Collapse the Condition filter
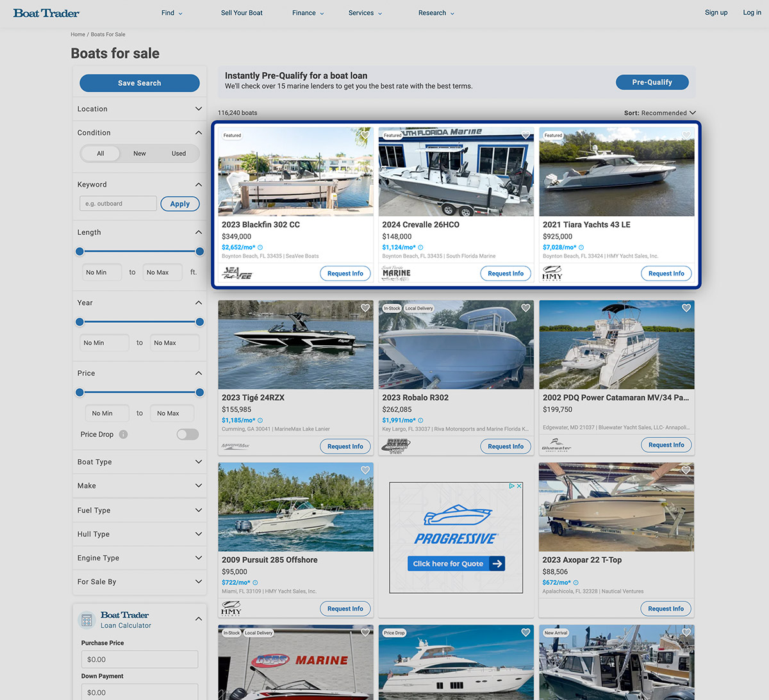 (199, 133)
